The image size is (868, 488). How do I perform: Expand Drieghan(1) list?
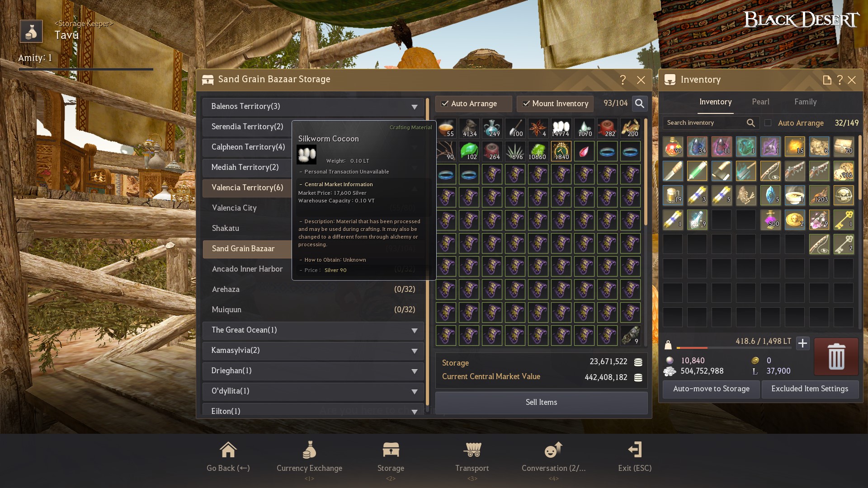click(x=313, y=371)
